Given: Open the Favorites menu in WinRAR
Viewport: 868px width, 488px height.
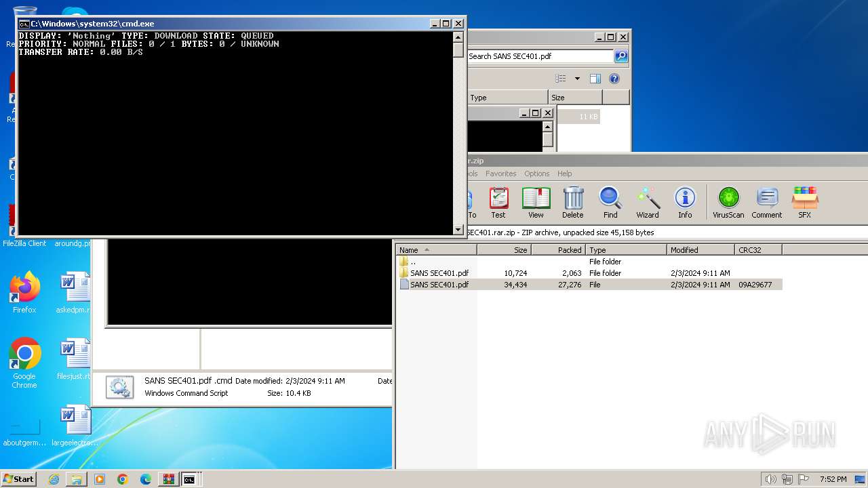Looking at the screenshot, I should pos(500,174).
